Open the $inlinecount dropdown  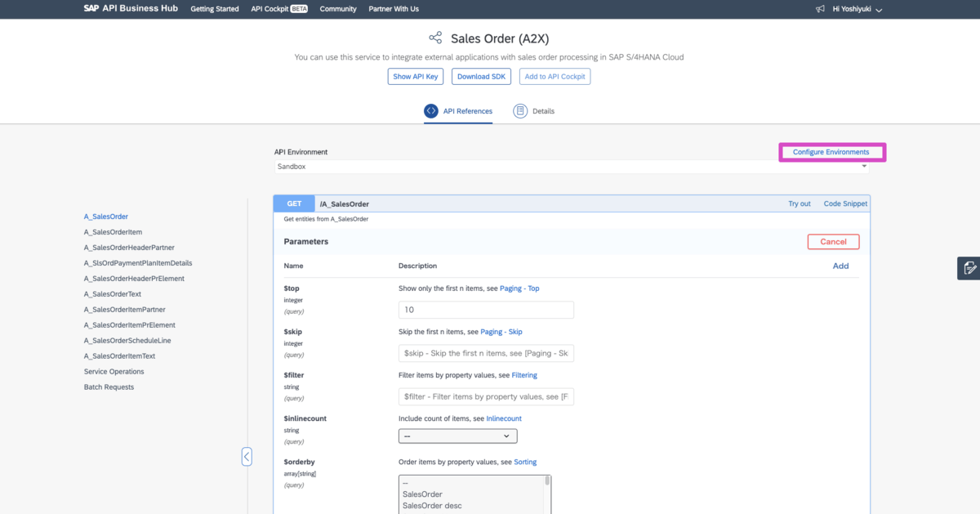(x=457, y=436)
